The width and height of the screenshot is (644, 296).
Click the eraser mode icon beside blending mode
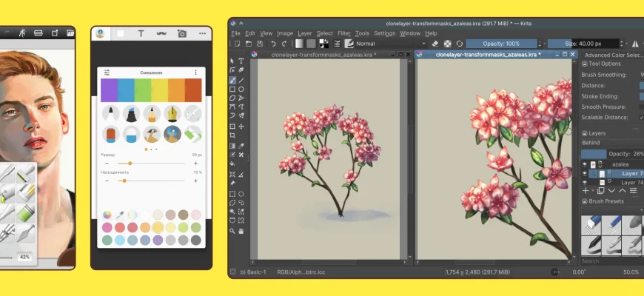(436, 44)
